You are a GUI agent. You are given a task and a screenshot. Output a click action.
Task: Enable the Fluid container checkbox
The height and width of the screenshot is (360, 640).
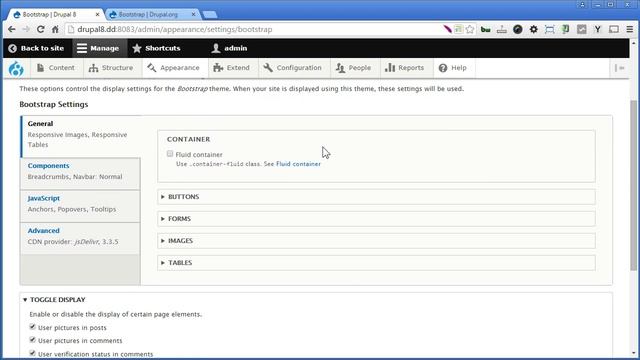click(170, 154)
